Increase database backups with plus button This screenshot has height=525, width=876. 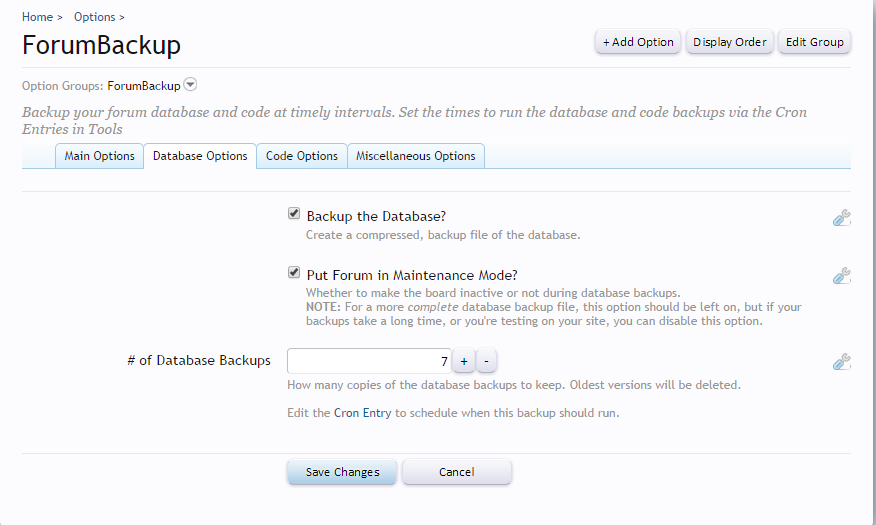click(463, 361)
